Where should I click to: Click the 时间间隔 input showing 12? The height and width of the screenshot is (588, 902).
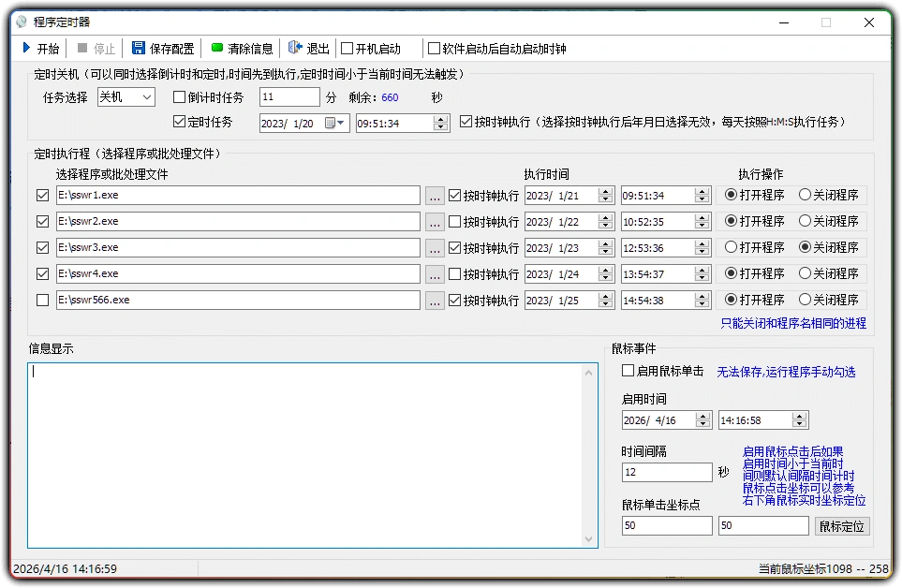click(666, 472)
